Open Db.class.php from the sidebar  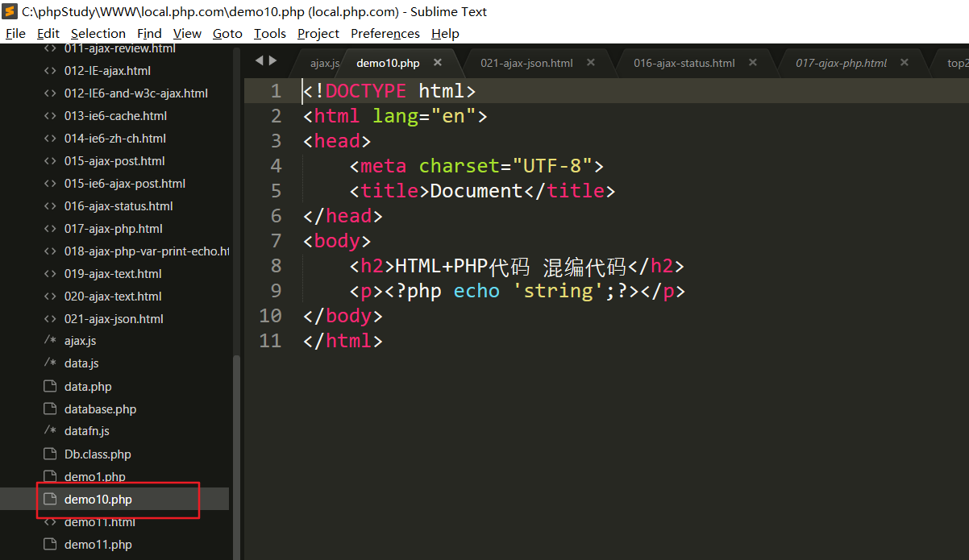(98, 454)
